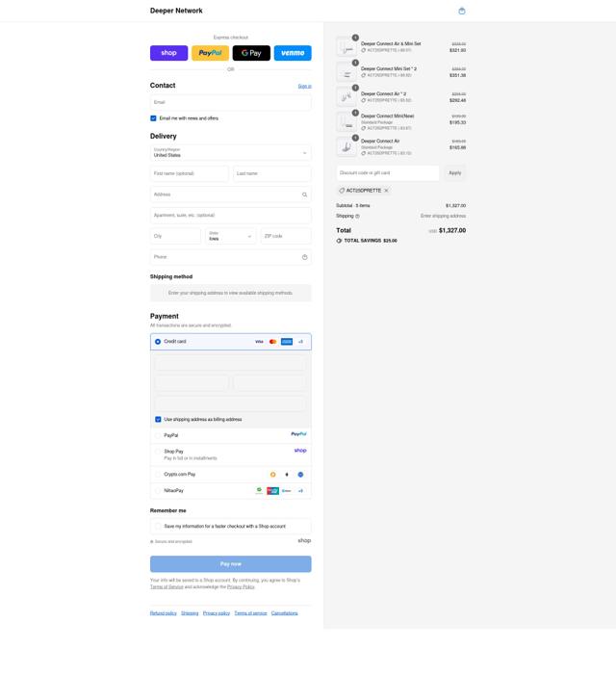
Task: Open the State dropdown
Action: click(231, 236)
